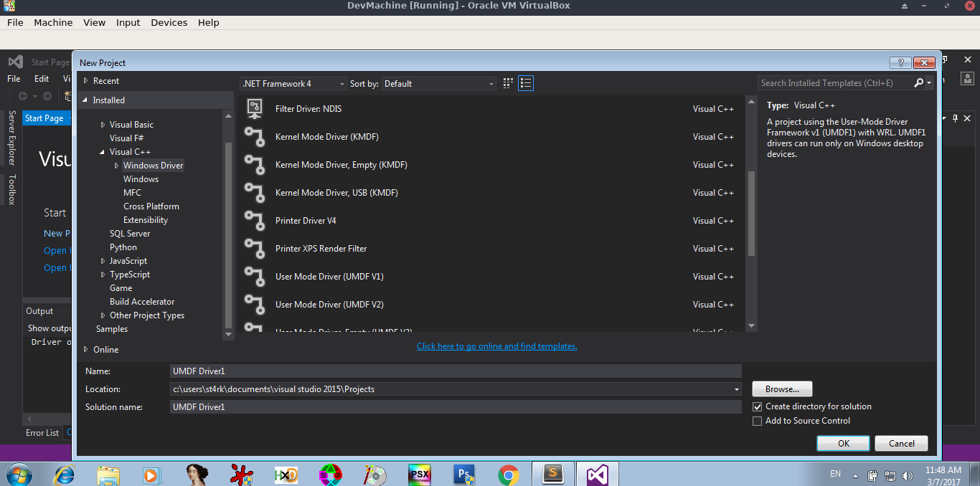Select the Python category
This screenshot has width=980, height=486.
pyautogui.click(x=123, y=247)
